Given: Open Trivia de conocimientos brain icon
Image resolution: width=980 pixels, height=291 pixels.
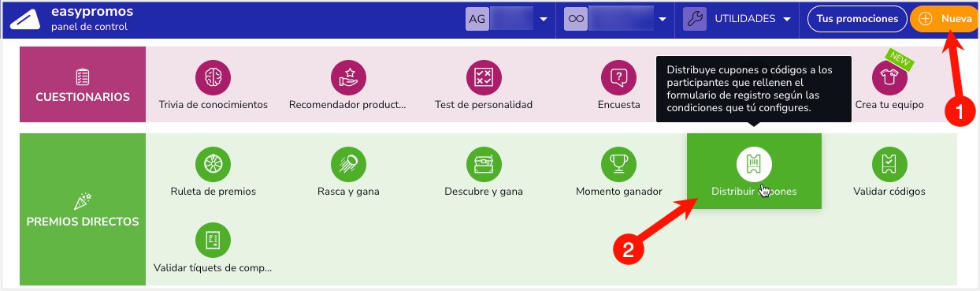Looking at the screenshot, I should point(213,77).
